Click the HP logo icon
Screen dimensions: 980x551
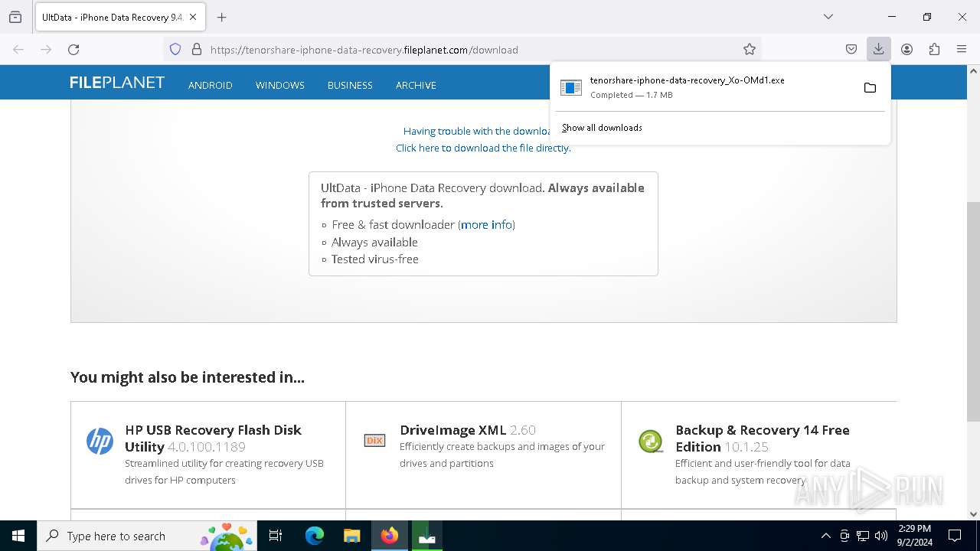[x=100, y=441]
